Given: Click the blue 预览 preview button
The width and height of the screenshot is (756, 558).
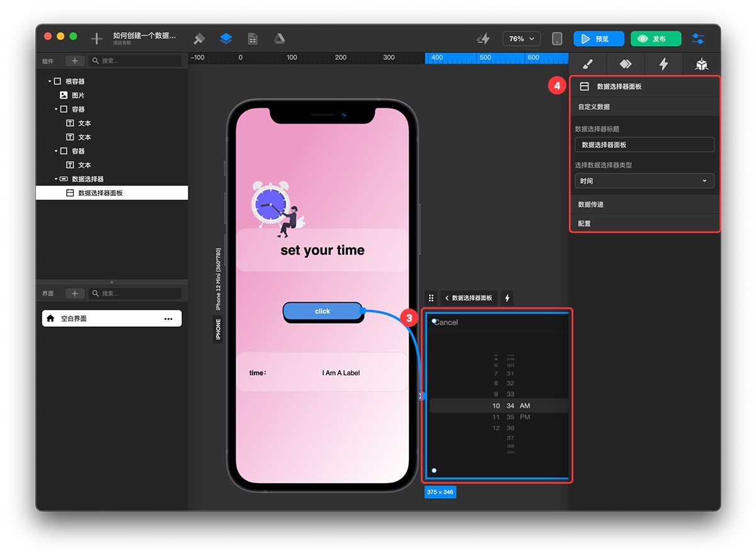Looking at the screenshot, I should click(x=598, y=39).
